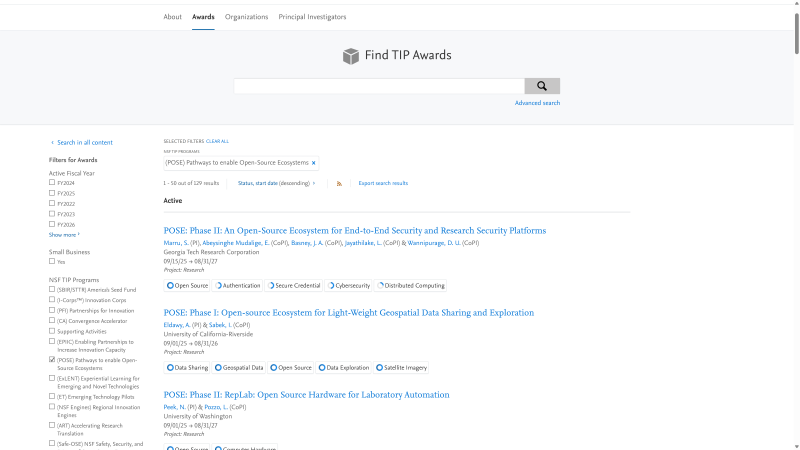800x450 pixels.
Task: Enable the FY2024 fiscal year filter
Action: click(x=52, y=182)
